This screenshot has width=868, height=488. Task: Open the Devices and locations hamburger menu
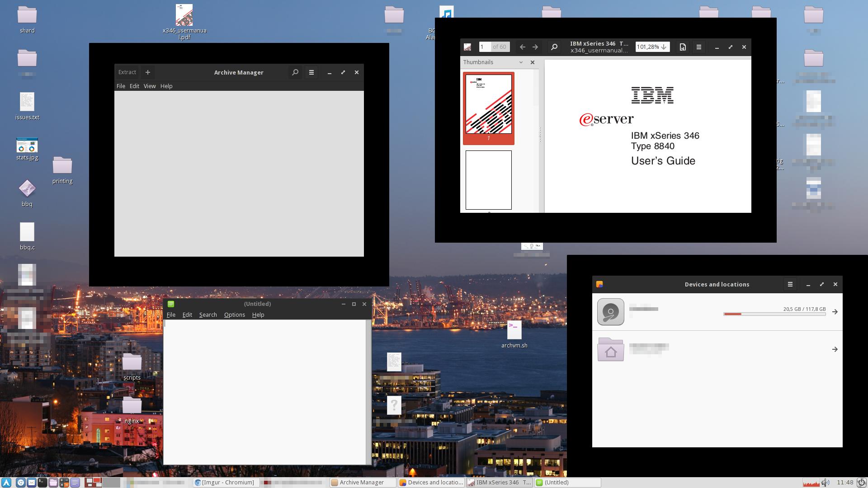790,284
